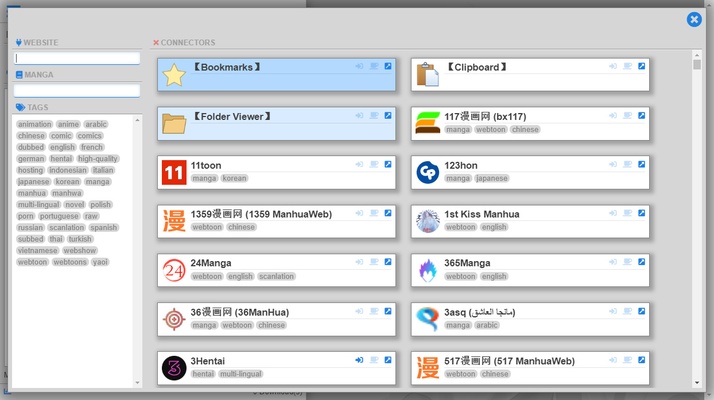Filter by the turkish tag
The image size is (714, 400).
(80, 239)
